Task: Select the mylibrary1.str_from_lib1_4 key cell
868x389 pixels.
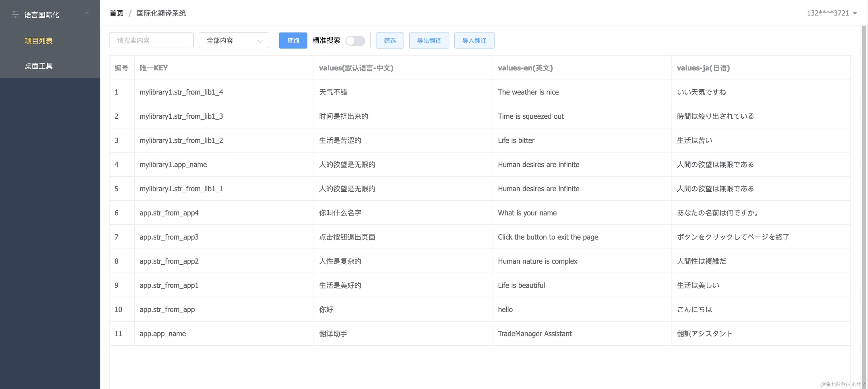Action: tap(181, 92)
